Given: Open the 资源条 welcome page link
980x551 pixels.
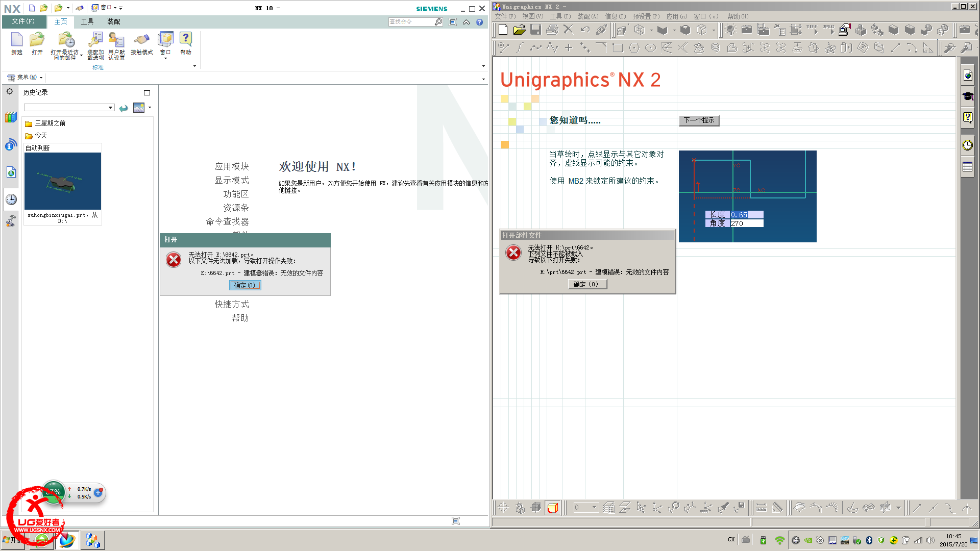Looking at the screenshot, I should (236, 208).
